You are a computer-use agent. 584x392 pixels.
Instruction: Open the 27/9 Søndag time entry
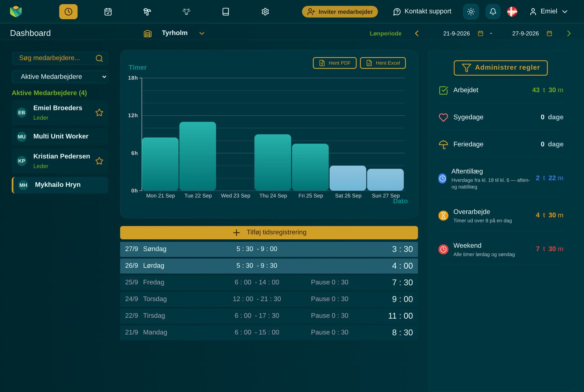(x=269, y=249)
